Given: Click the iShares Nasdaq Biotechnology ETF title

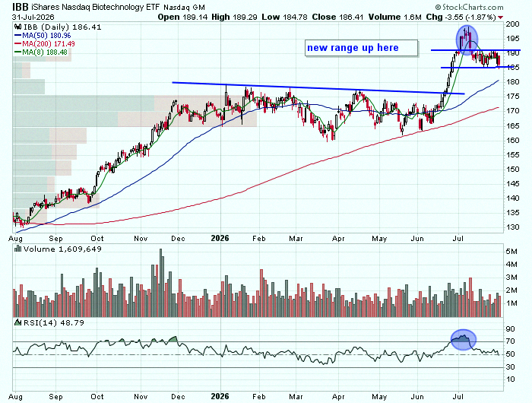Looking at the screenshot, I should click(96, 7).
